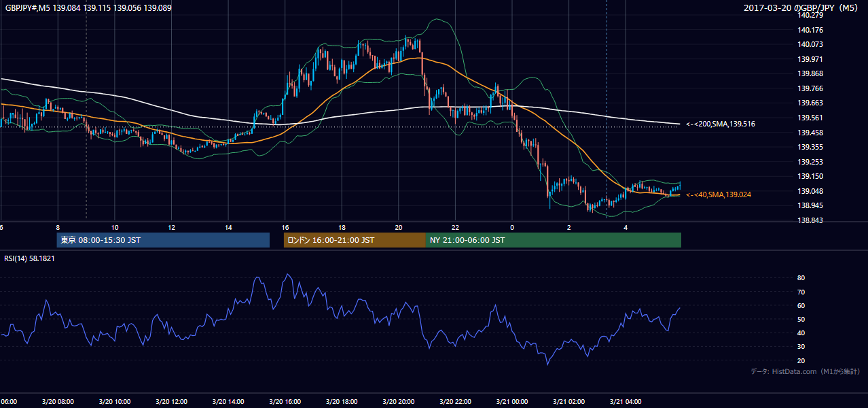The image size is (868, 408).
Task: Click the RSI(14) 58.1821 indicator label
Action: (28, 258)
